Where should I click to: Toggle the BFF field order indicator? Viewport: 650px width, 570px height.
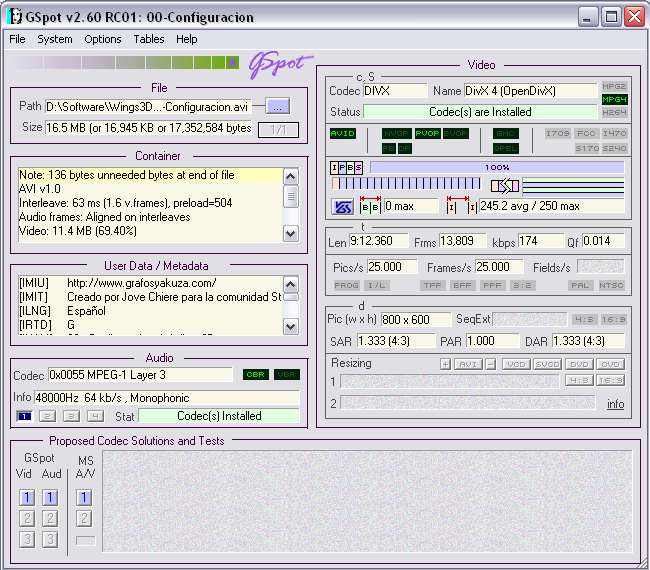coord(462,286)
